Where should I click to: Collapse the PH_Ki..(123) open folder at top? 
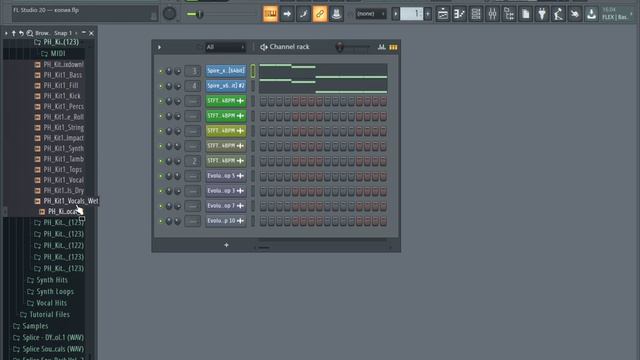[x=56, y=42]
